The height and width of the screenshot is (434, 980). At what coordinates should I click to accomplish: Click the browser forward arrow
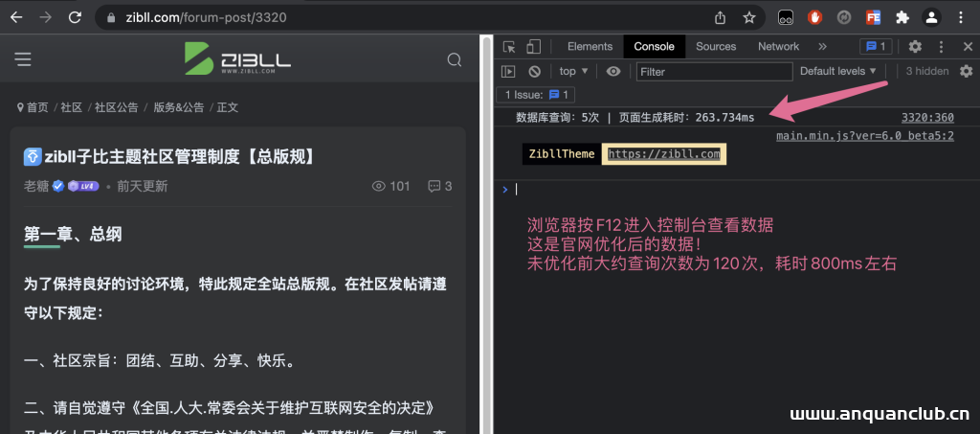coord(46,17)
